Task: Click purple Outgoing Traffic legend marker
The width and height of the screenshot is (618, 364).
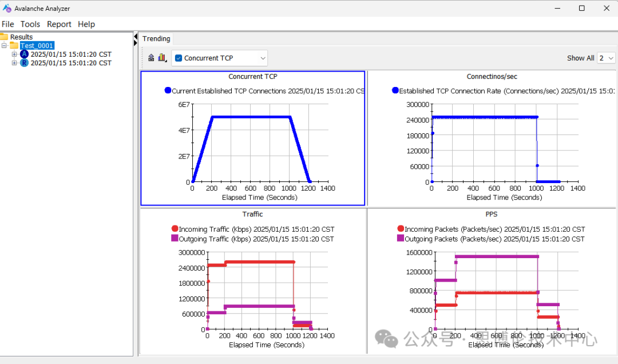Action: coord(175,238)
